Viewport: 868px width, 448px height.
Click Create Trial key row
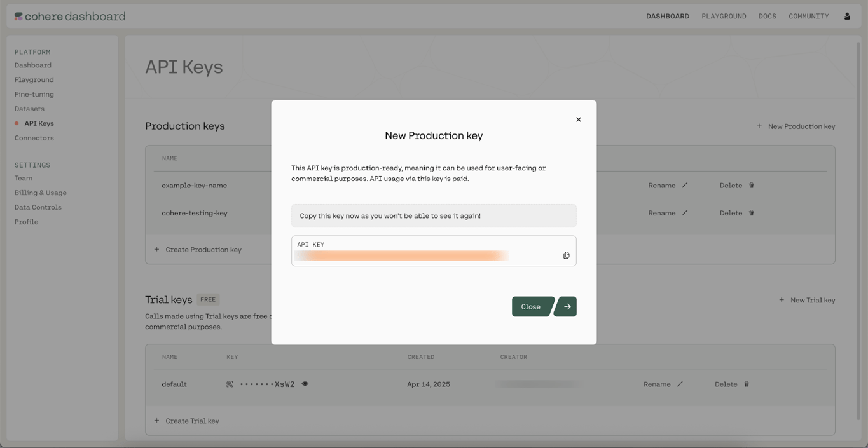(x=186, y=421)
